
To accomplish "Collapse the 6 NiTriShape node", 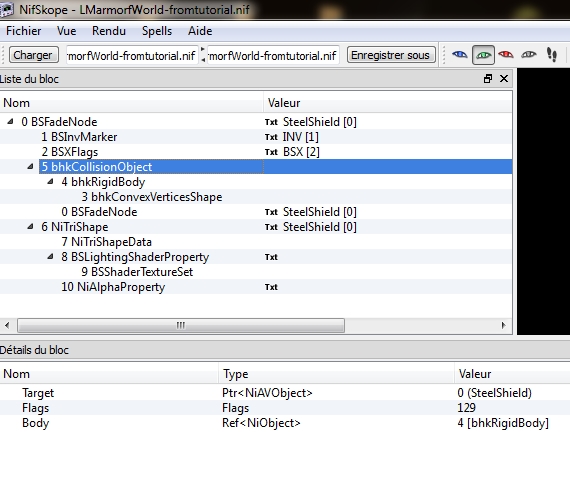I will (30, 227).
